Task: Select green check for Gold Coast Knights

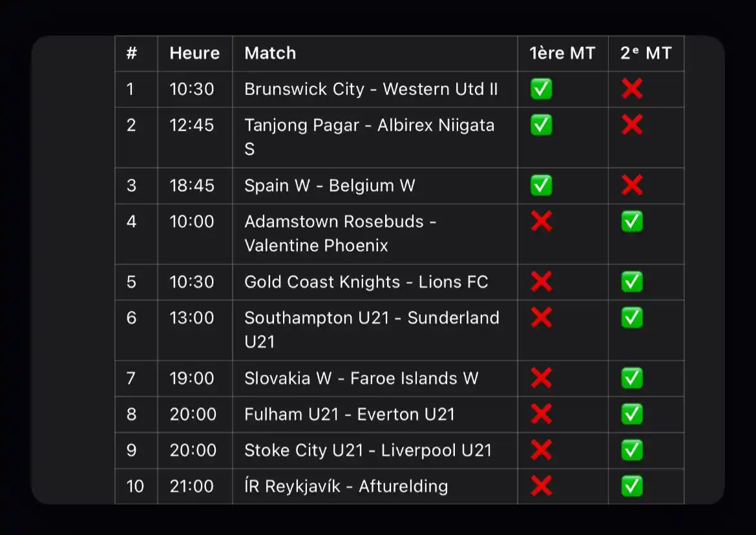Action: [631, 282]
